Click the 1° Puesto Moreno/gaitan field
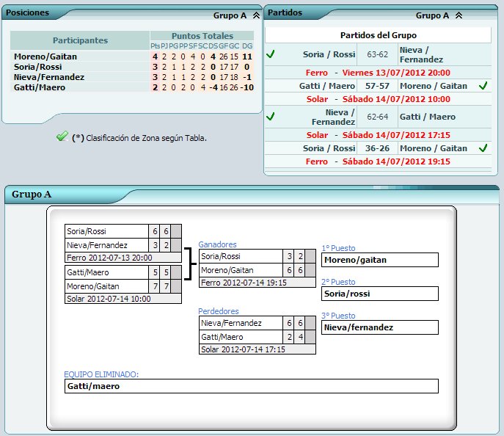The width and height of the screenshot is (504, 436). click(379, 260)
